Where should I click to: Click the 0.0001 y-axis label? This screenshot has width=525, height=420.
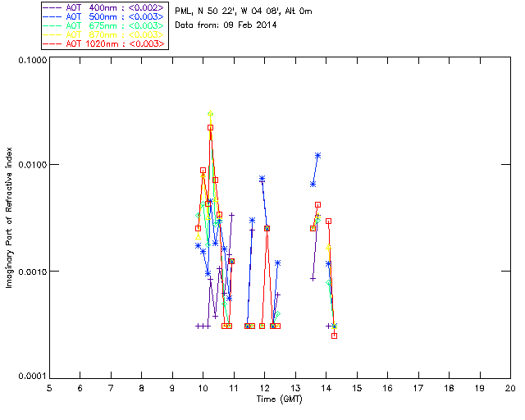(x=32, y=377)
